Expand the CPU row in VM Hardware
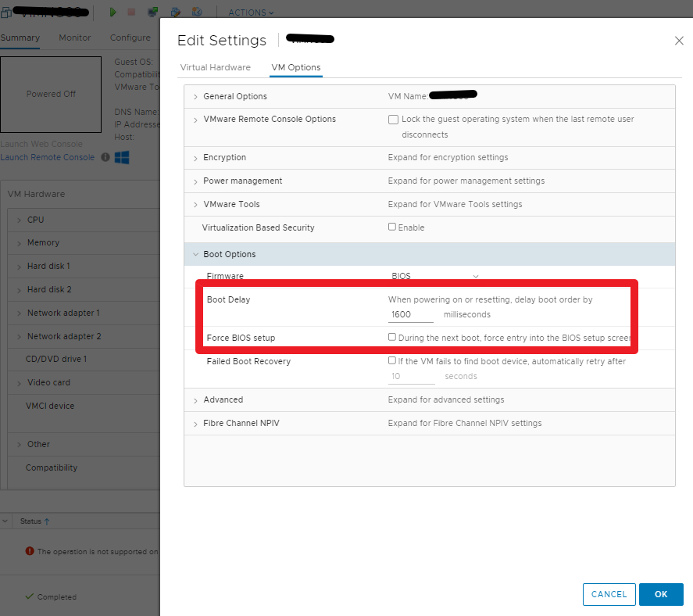 click(19, 220)
